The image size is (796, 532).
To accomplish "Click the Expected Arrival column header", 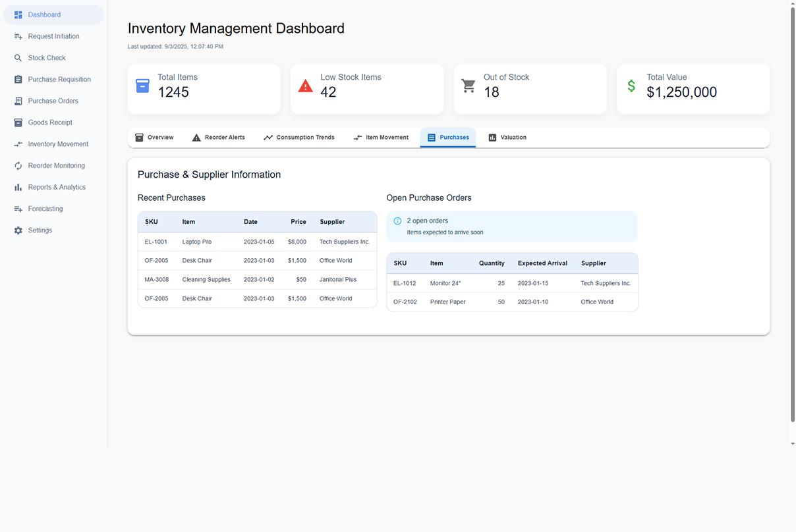I will pos(542,263).
